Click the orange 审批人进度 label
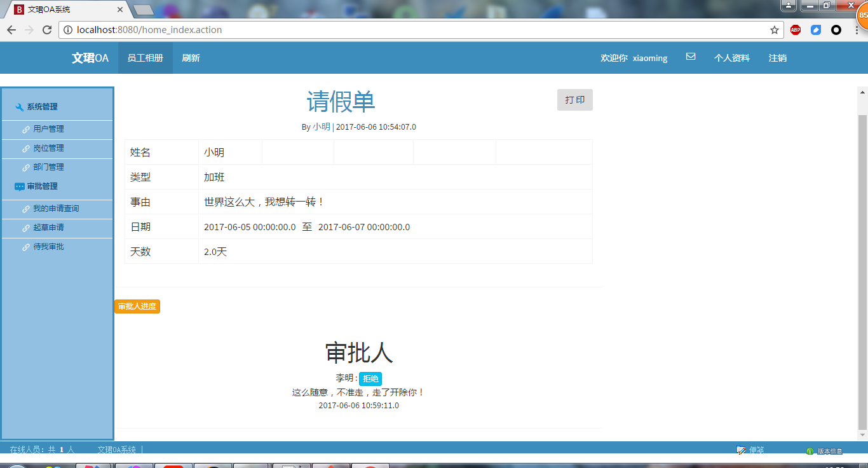Screen dimensions: 868x468 (x=137, y=306)
